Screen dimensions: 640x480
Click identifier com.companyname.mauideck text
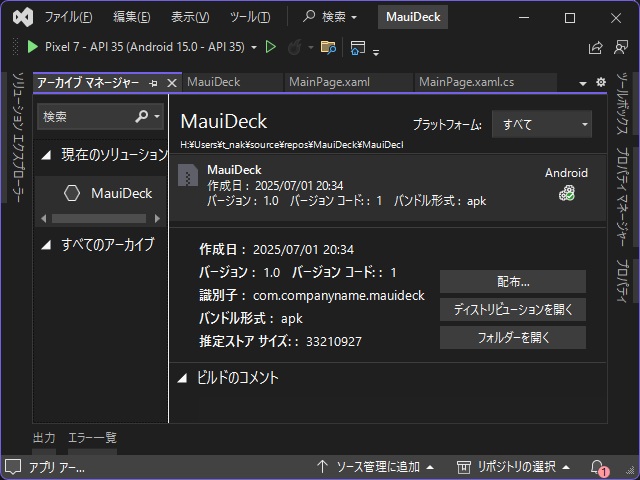pos(339,296)
